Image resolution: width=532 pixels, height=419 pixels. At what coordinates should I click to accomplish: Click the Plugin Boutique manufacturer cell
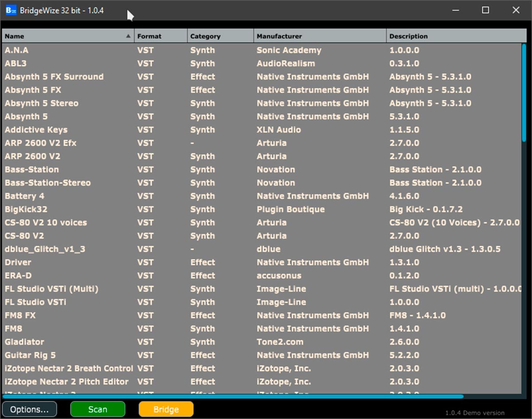click(x=291, y=209)
